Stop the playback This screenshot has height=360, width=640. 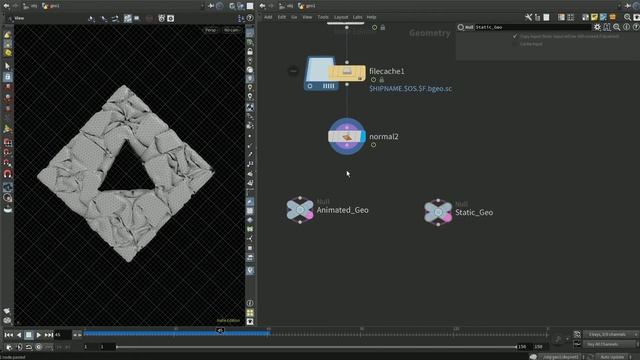pos(29,335)
